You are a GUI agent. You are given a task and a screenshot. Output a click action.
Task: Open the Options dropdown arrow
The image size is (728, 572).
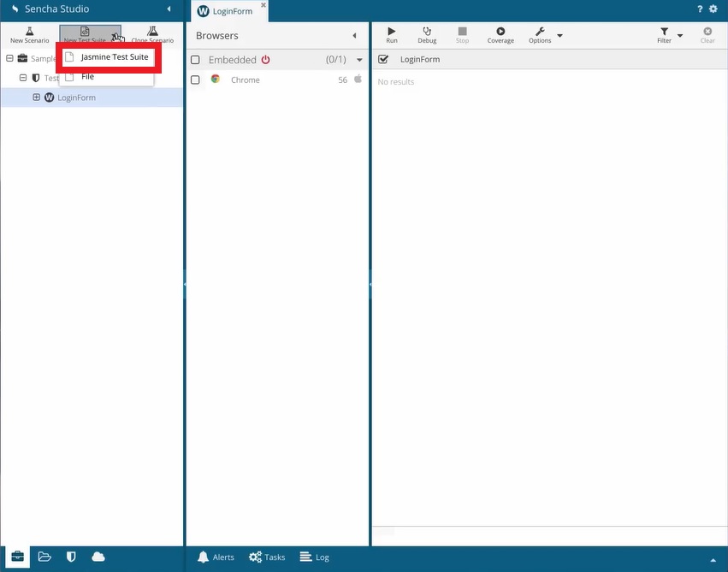point(559,36)
